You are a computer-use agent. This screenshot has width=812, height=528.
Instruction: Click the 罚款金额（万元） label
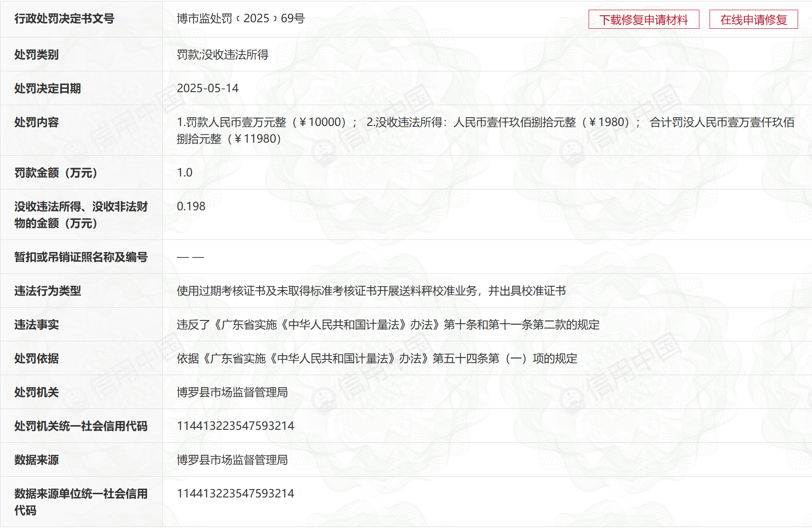56,173
